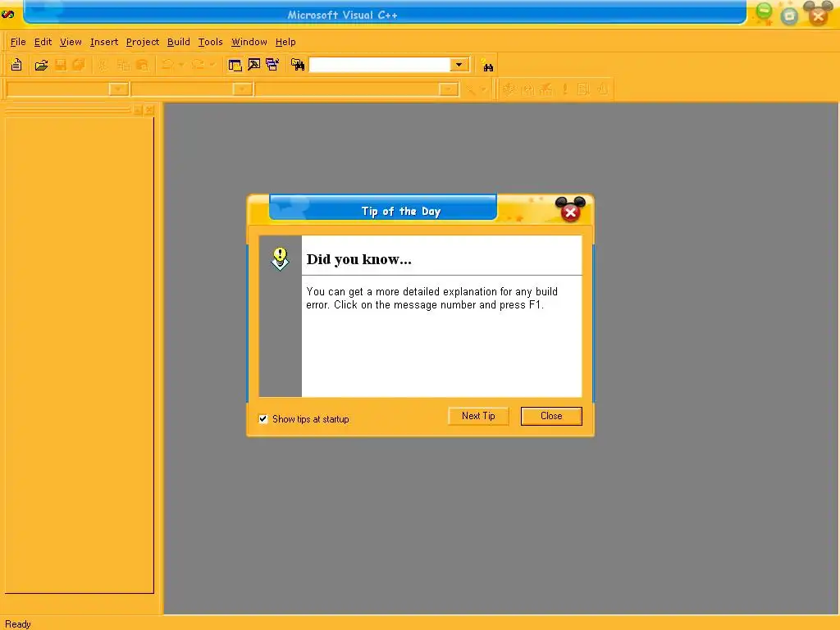Click the Redo arrow icon
This screenshot has width=840, height=630.
click(199, 65)
